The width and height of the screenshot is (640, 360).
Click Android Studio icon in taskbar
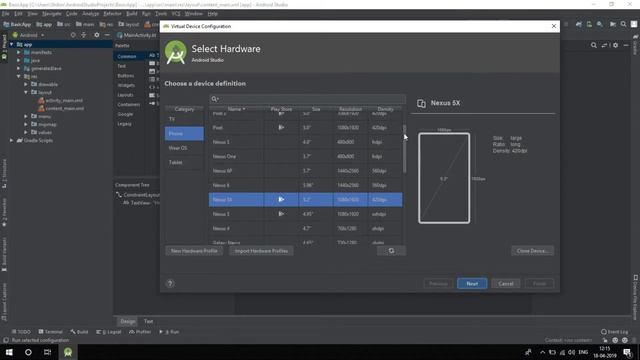pos(68,352)
